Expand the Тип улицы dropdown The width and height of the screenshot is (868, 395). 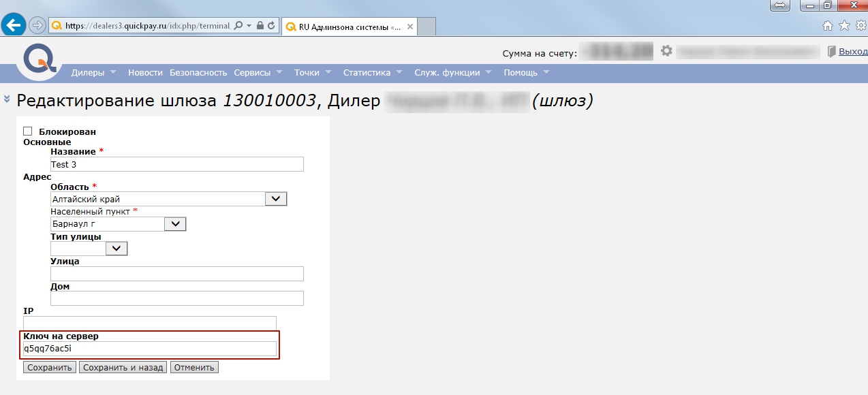[x=117, y=249]
